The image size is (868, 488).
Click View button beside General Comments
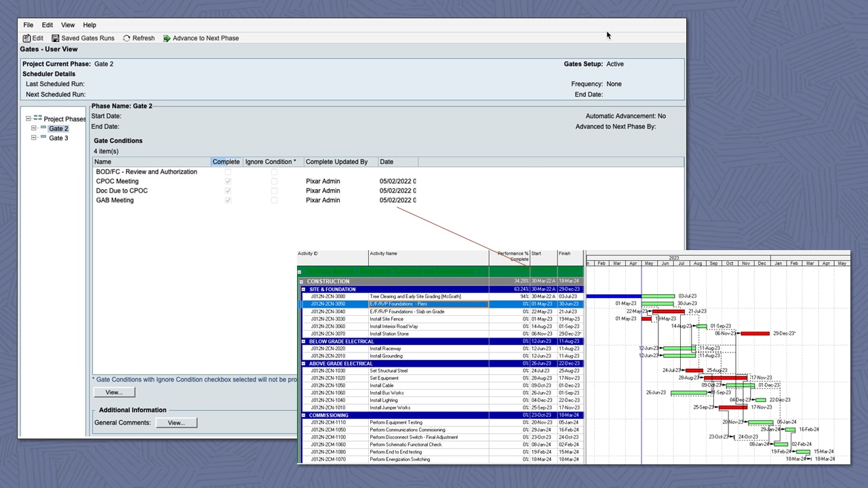[176, 423]
